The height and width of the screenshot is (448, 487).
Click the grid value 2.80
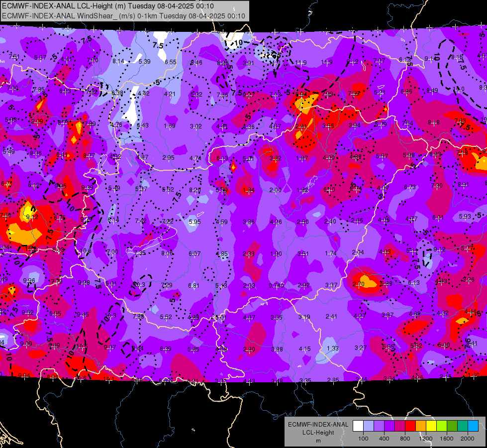click(249, 349)
